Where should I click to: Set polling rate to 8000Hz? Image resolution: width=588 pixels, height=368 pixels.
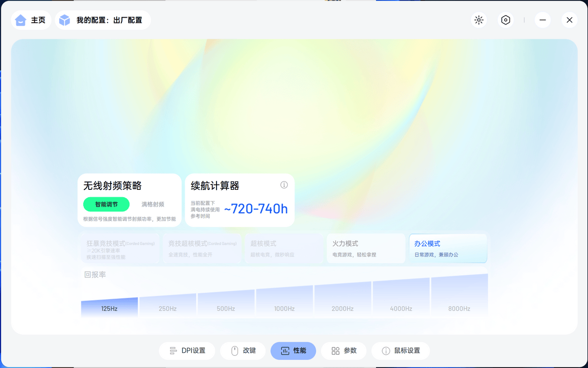pyautogui.click(x=459, y=296)
